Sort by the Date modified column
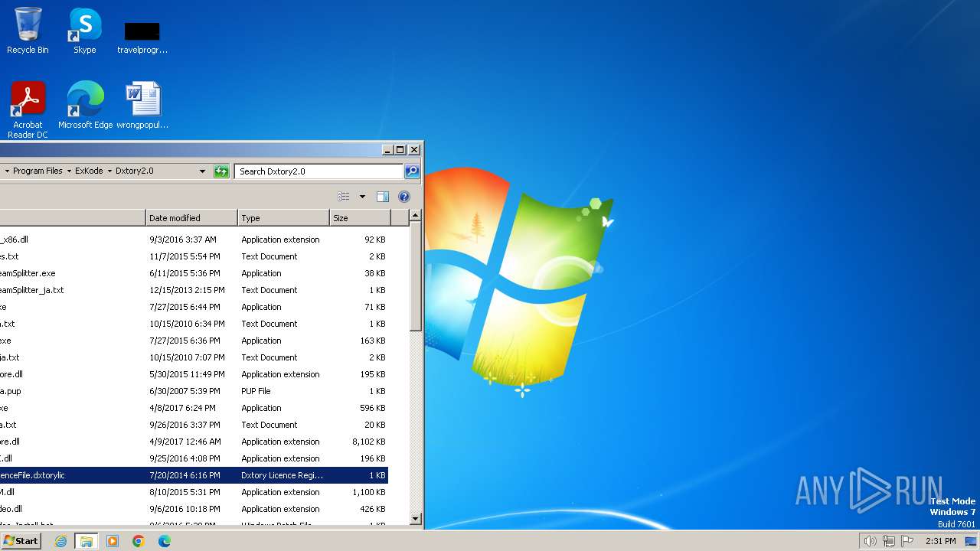Viewport: 980px width, 551px height. [191, 218]
